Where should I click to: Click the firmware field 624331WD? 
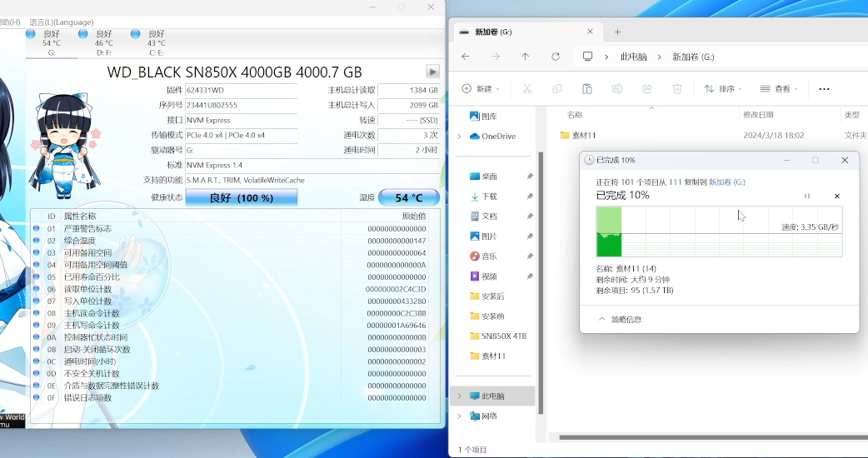[x=242, y=90]
